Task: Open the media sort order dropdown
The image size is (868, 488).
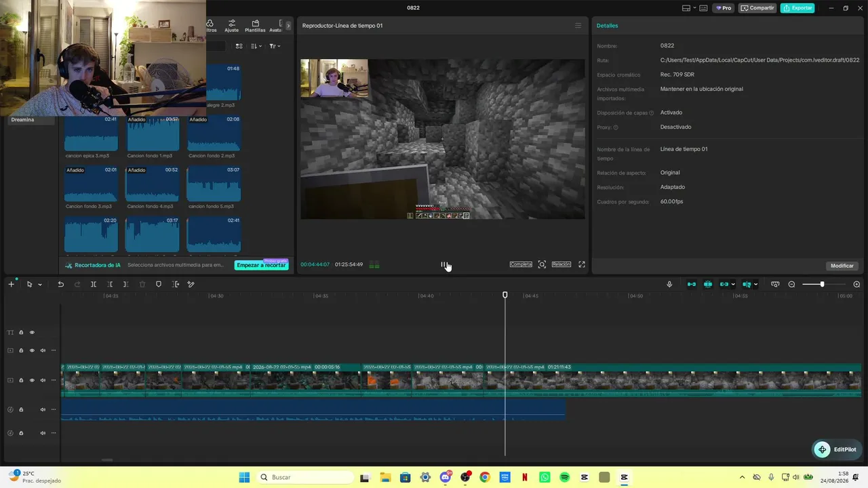Action: point(256,46)
